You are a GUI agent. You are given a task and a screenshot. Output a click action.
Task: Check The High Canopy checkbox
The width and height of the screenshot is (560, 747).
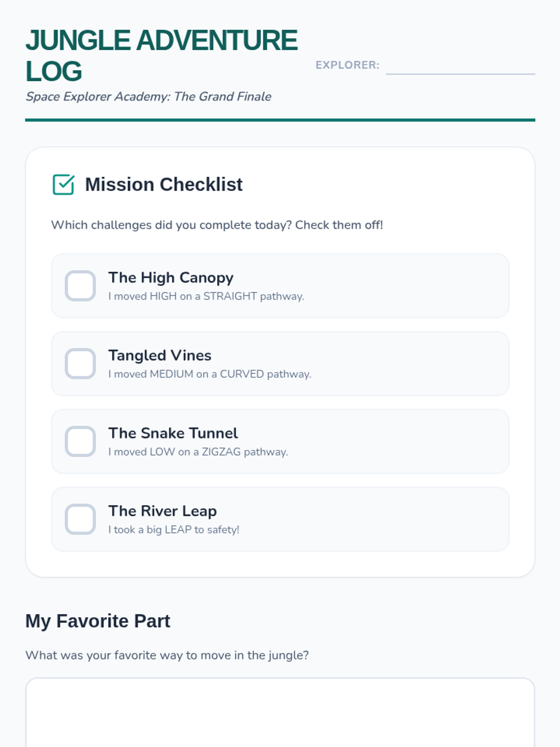click(80, 286)
